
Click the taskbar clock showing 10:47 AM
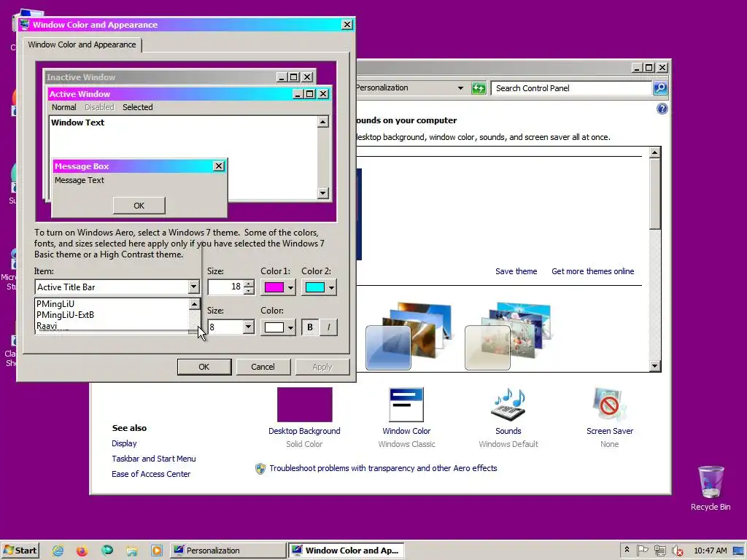click(711, 551)
